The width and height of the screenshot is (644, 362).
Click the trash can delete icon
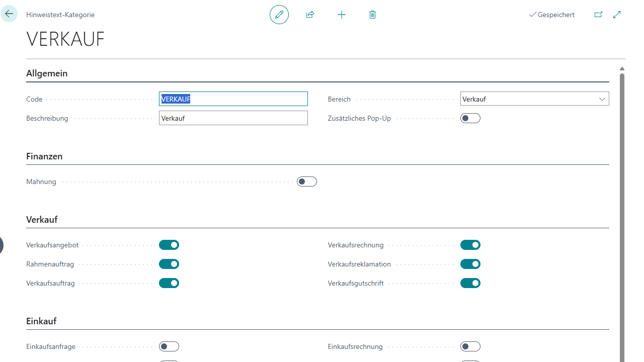[372, 15]
